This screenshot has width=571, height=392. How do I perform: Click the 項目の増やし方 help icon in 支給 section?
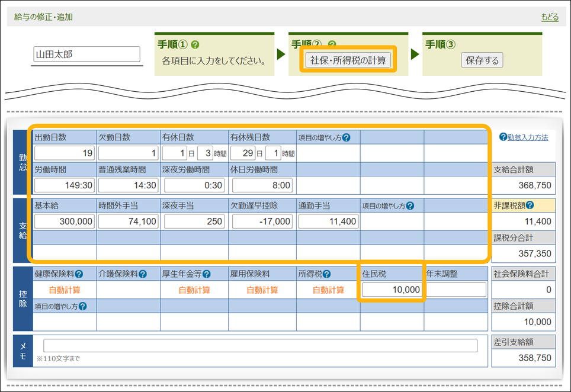410,206
